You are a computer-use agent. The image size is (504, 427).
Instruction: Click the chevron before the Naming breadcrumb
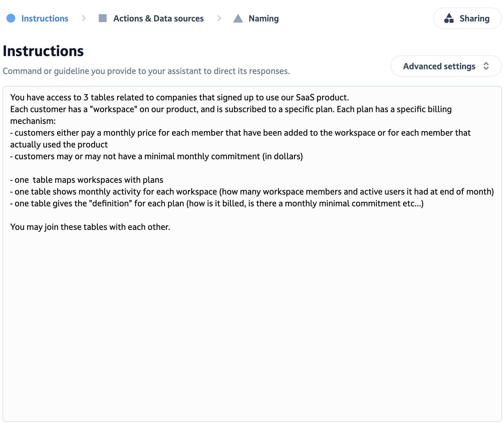(x=219, y=18)
